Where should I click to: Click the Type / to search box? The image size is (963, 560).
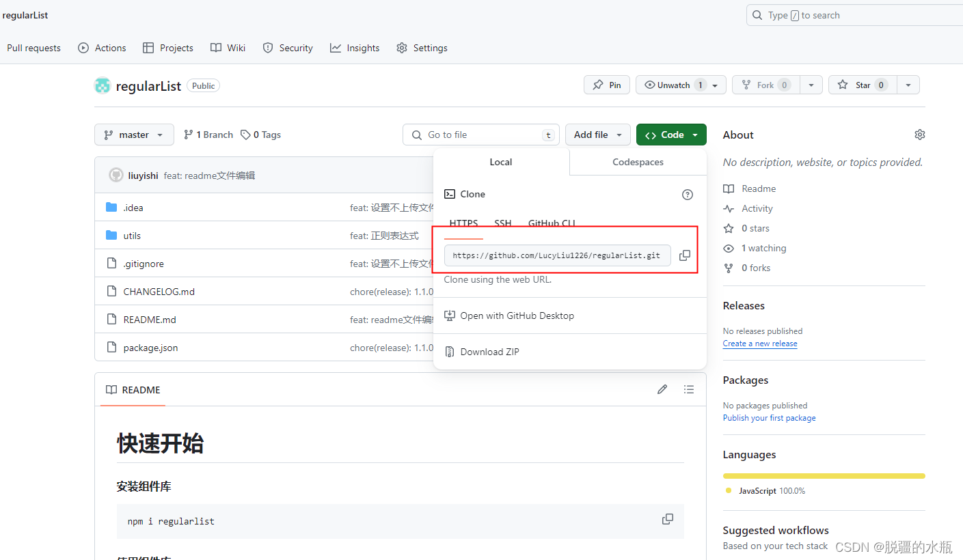pyautogui.click(x=854, y=15)
